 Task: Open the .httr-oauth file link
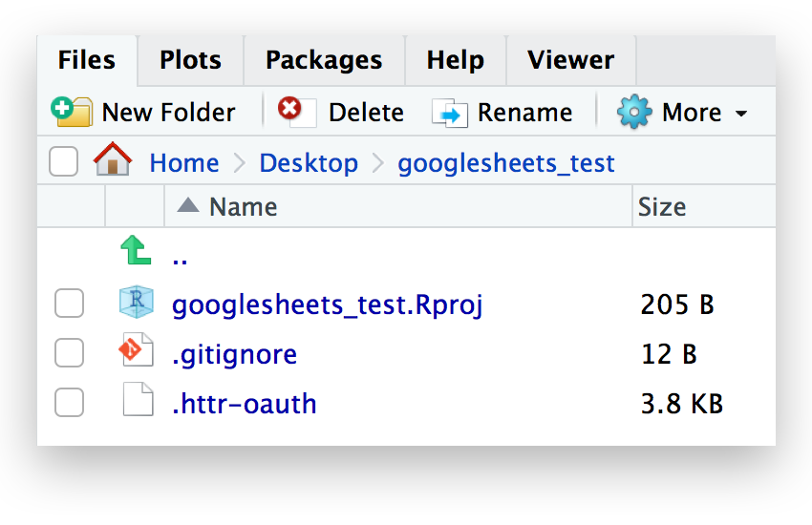click(245, 404)
